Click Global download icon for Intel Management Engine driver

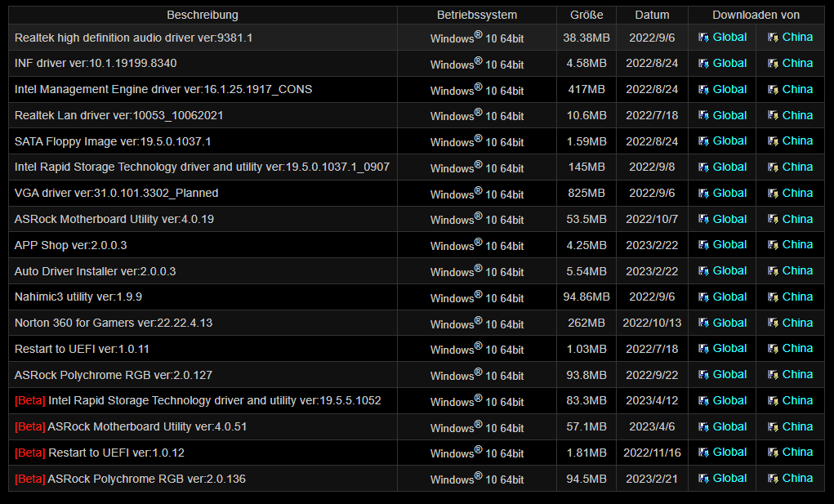coord(703,89)
